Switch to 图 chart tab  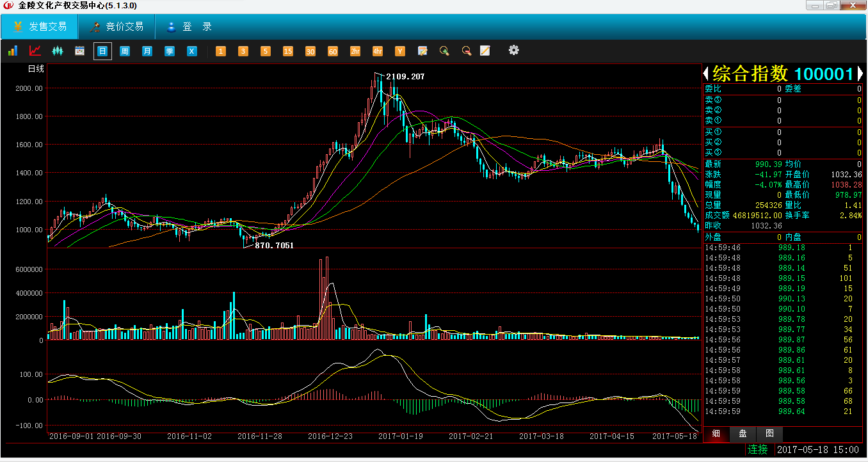point(769,433)
